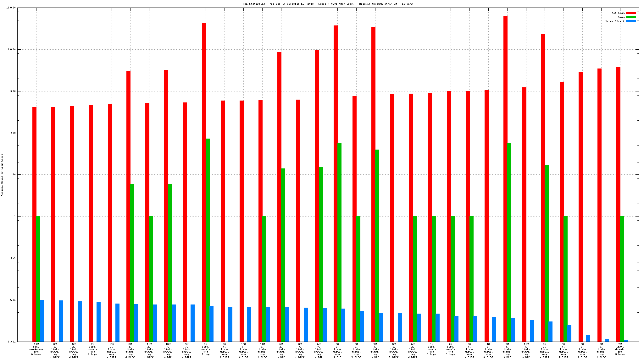Click the green bar above zen.spamhaus.org
644x362 pixels.
(x=38, y=278)
